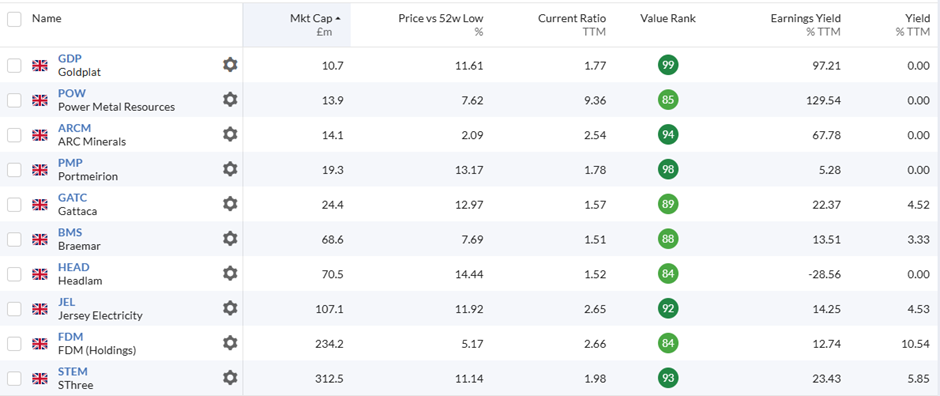This screenshot has height=396, width=940.
Task: Click the Current Ratio column header
Action: pyautogui.click(x=572, y=19)
